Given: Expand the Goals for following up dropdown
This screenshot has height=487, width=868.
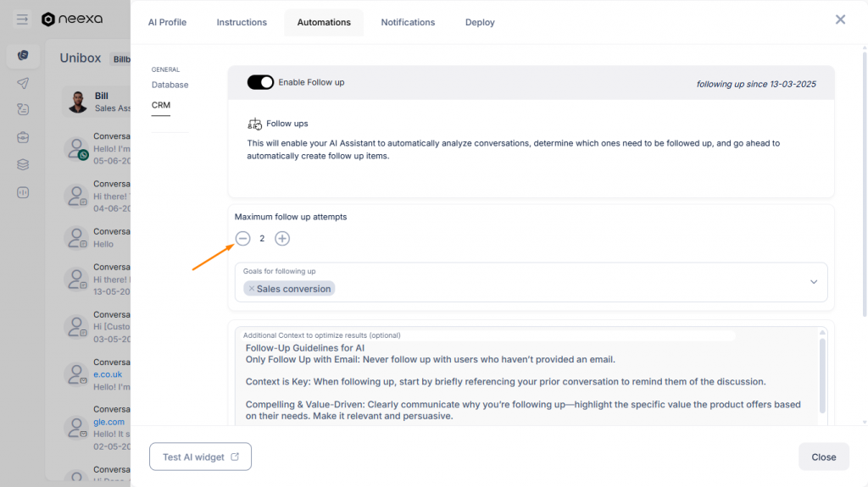Looking at the screenshot, I should (x=814, y=282).
